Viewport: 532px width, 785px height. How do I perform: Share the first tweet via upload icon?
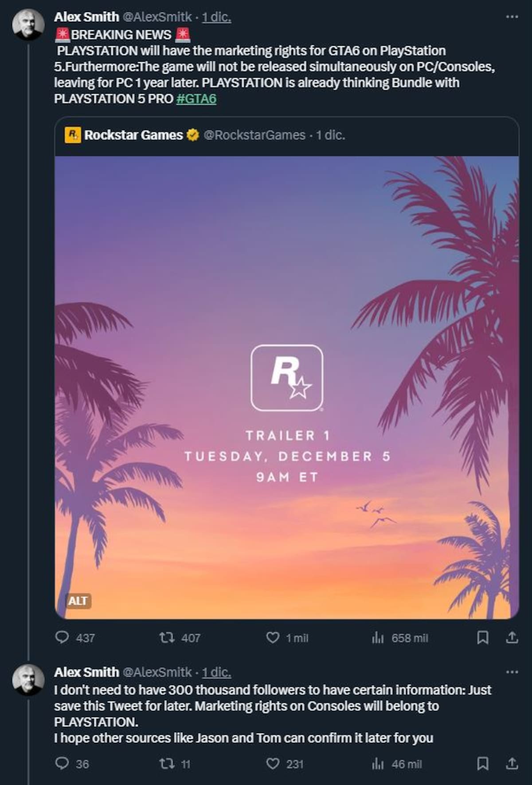click(512, 637)
